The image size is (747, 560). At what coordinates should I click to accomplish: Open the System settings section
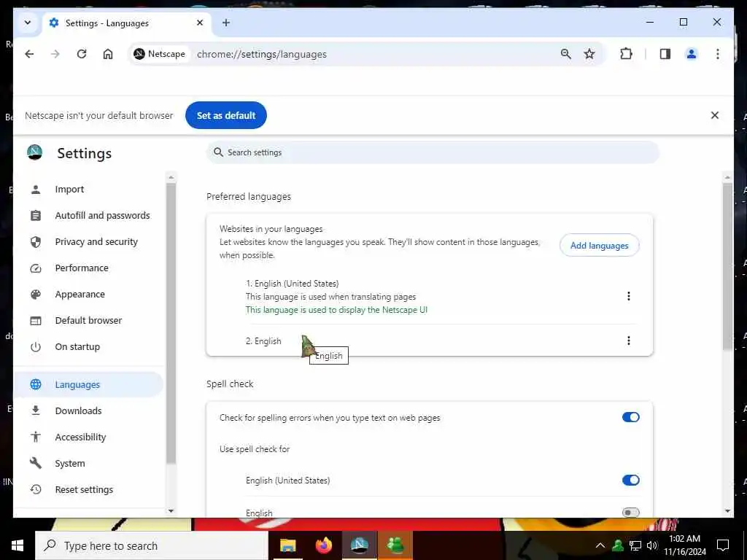click(90, 463)
